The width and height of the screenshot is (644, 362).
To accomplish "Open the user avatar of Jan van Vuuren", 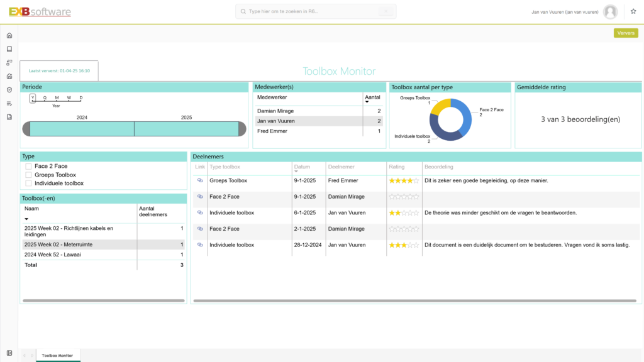I will (x=609, y=11).
